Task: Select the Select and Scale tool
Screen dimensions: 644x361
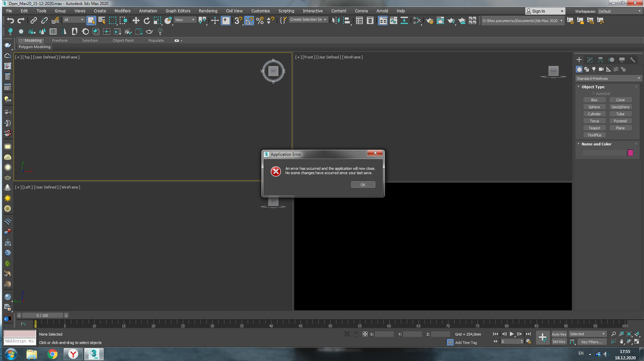Action: pos(157,21)
